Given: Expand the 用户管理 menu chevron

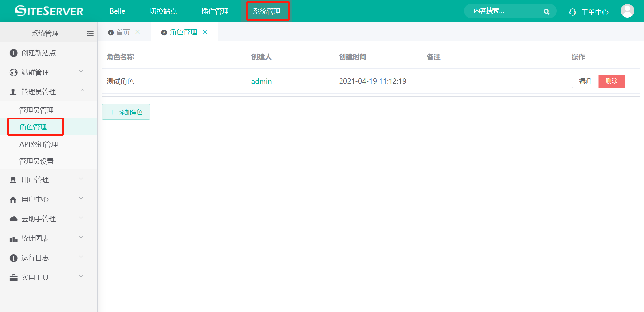Looking at the screenshot, I should 81,179.
